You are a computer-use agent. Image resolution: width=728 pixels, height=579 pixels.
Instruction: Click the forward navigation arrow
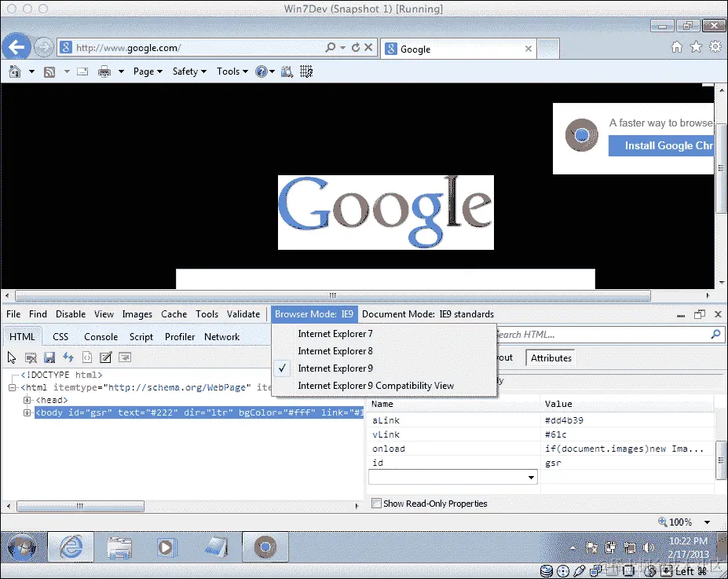(44, 47)
